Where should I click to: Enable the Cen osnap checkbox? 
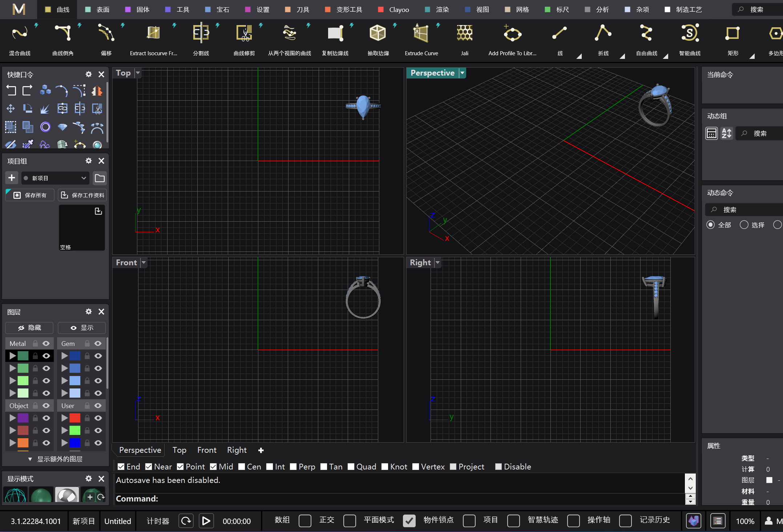242,467
